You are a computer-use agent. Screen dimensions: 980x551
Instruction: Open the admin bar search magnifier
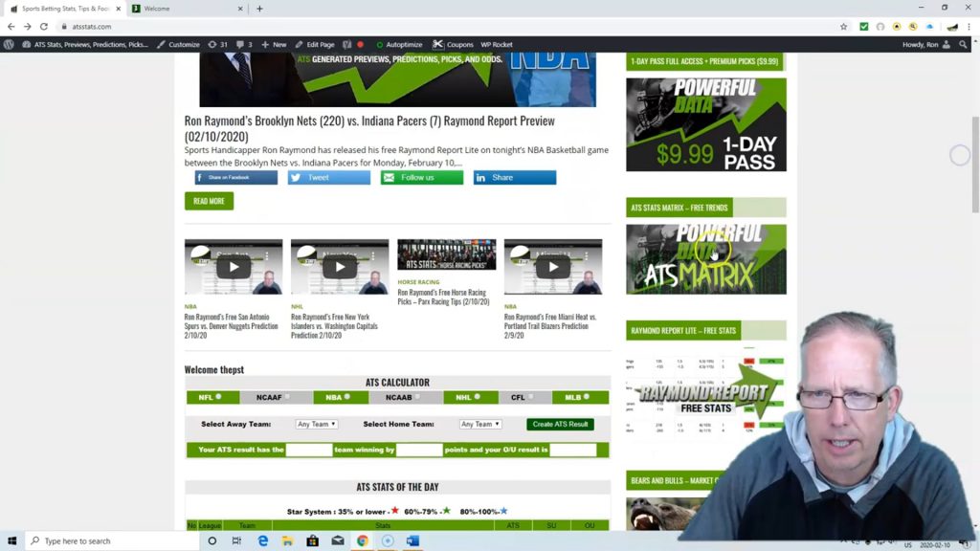click(x=963, y=44)
